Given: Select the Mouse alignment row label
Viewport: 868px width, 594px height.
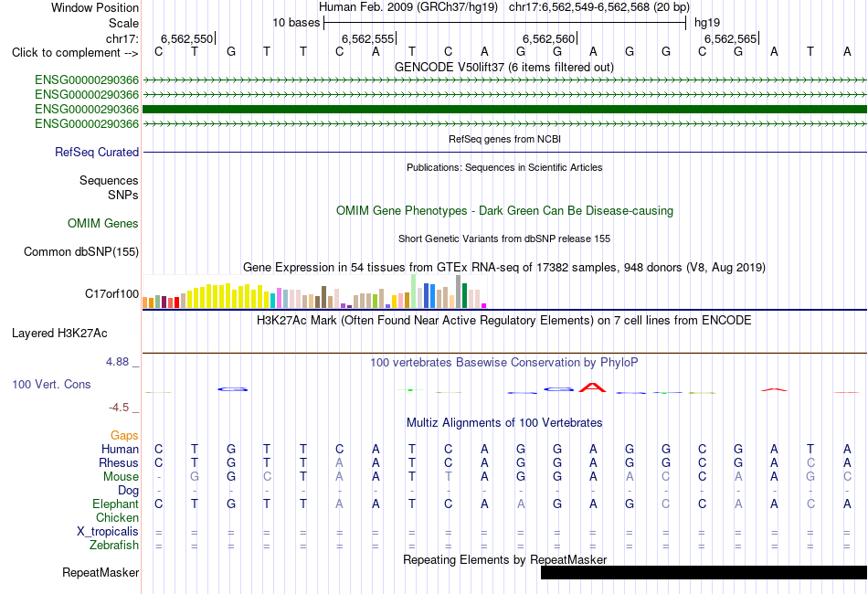Looking at the screenshot, I should 121,477.
